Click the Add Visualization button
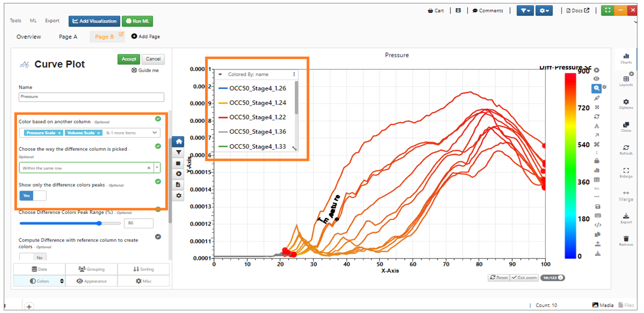This screenshot has height=313, width=644. click(x=94, y=21)
